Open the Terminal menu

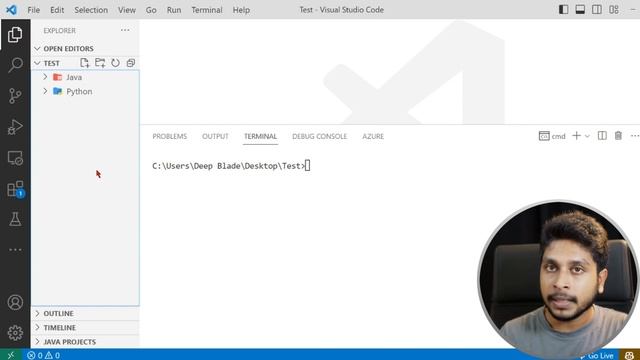[207, 10]
